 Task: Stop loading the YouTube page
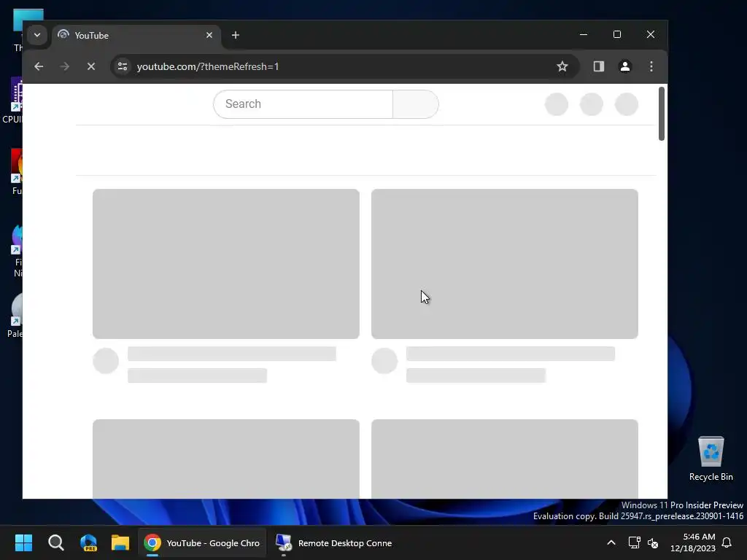point(91,66)
